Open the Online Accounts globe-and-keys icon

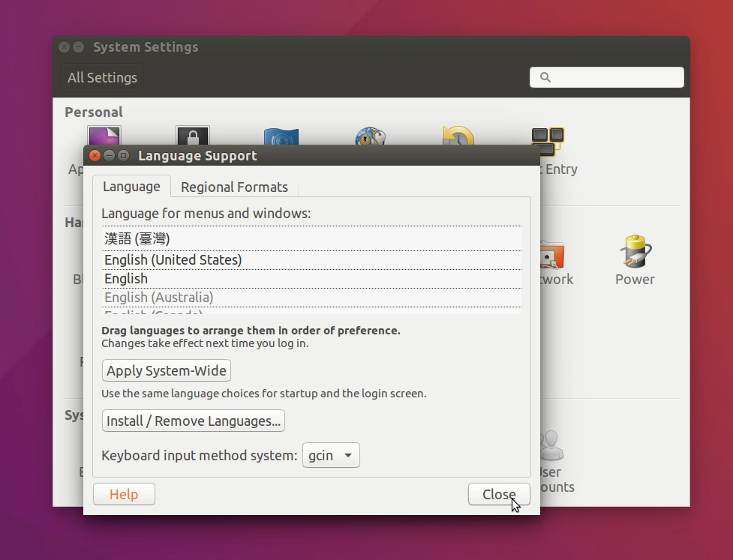pos(370,136)
